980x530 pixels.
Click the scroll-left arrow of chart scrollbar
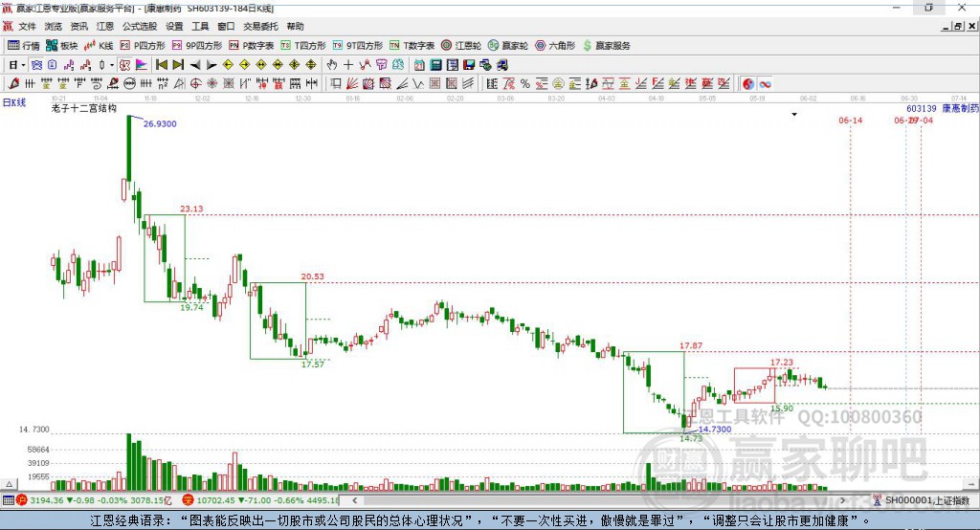[355, 500]
